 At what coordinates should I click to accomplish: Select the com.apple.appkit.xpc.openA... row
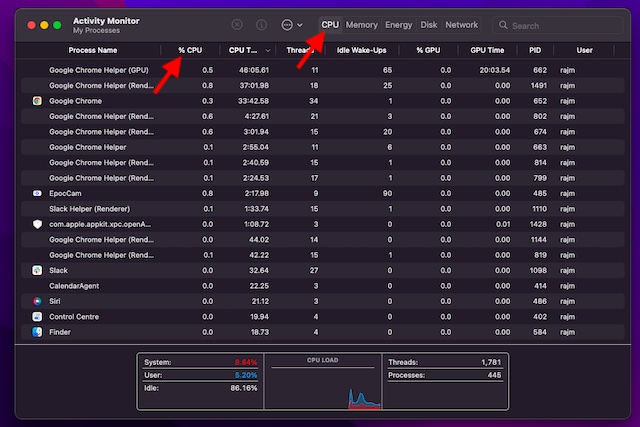[322, 224]
